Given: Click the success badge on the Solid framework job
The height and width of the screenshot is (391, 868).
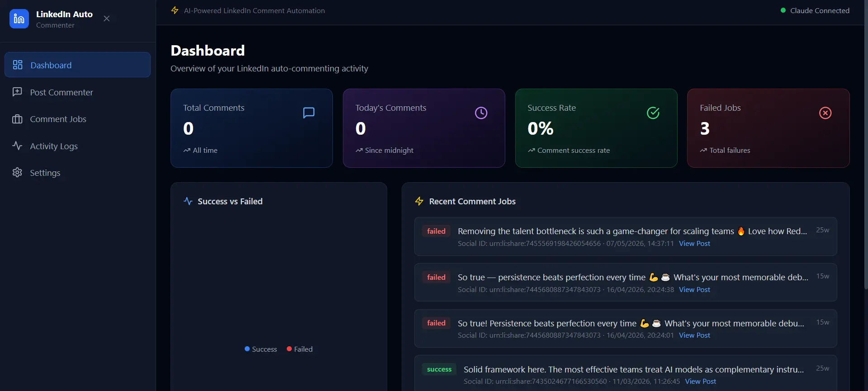Looking at the screenshot, I should click(439, 369).
